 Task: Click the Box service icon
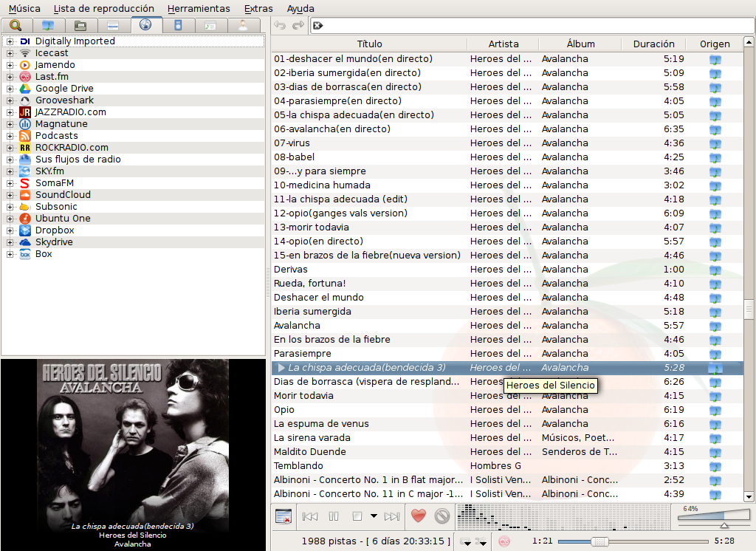[25, 254]
